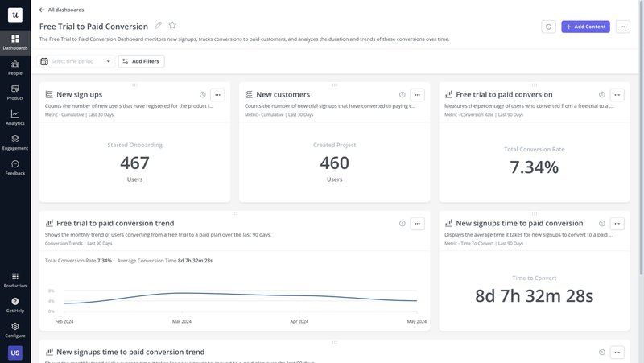Screen dimensions: 644x363
Task: Click the pencil edit icon beside dashboard title
Action: point(158,26)
